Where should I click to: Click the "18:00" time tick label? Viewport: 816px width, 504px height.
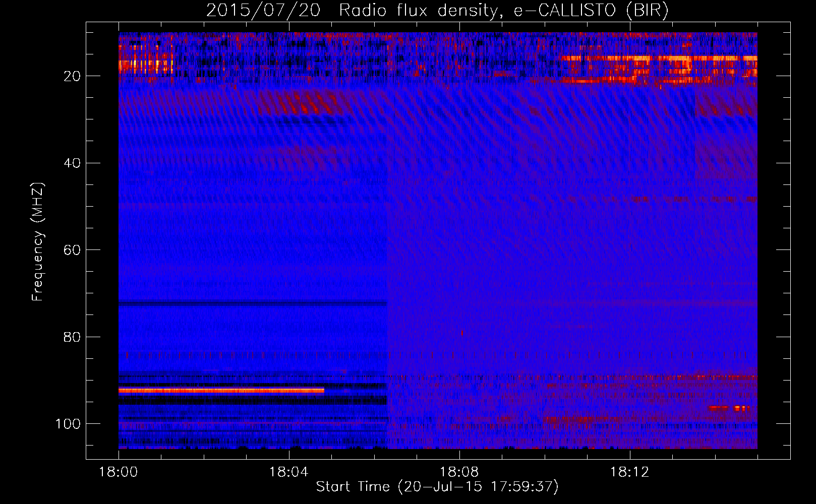tap(119, 472)
